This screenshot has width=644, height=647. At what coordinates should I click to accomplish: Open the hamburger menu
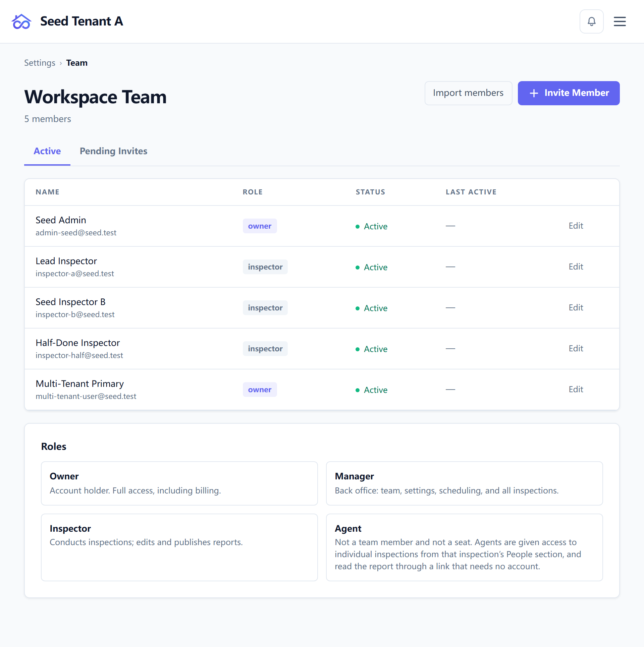620,21
